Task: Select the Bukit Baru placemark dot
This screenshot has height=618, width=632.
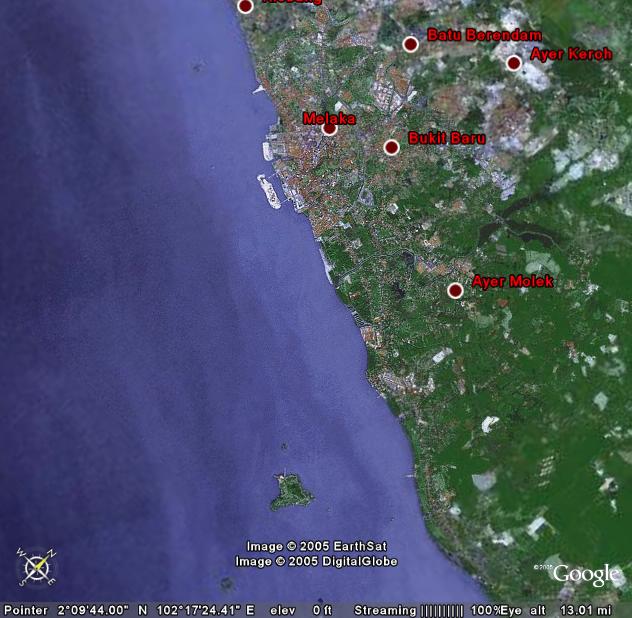Action: tap(392, 147)
